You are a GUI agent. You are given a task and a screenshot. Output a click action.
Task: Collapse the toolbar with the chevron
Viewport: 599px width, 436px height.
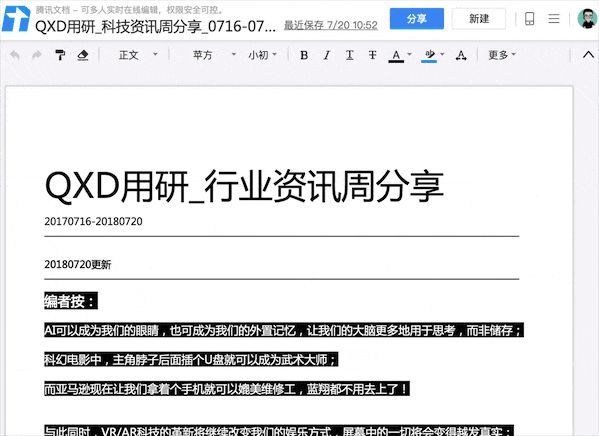[588, 55]
